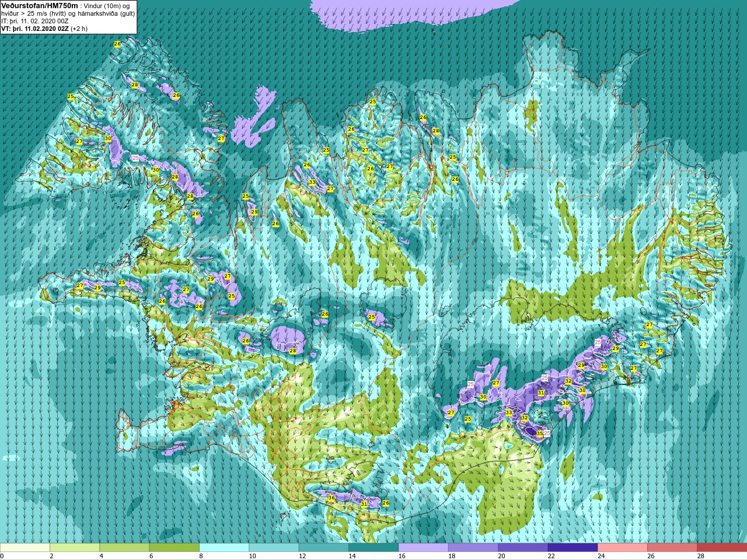The width and height of the screenshot is (747, 560).
Task: Click the 20–22 m/s violet legend swatch
Action: (x=523, y=548)
